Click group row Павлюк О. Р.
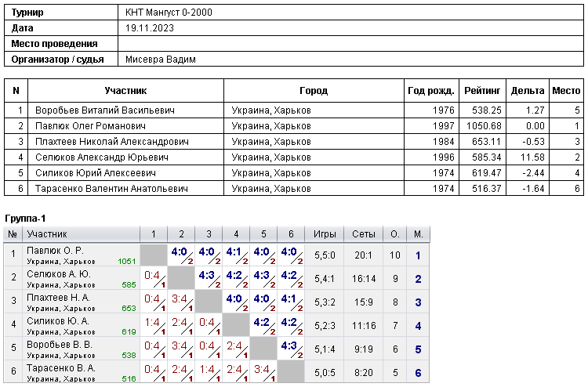 [x=216, y=255]
